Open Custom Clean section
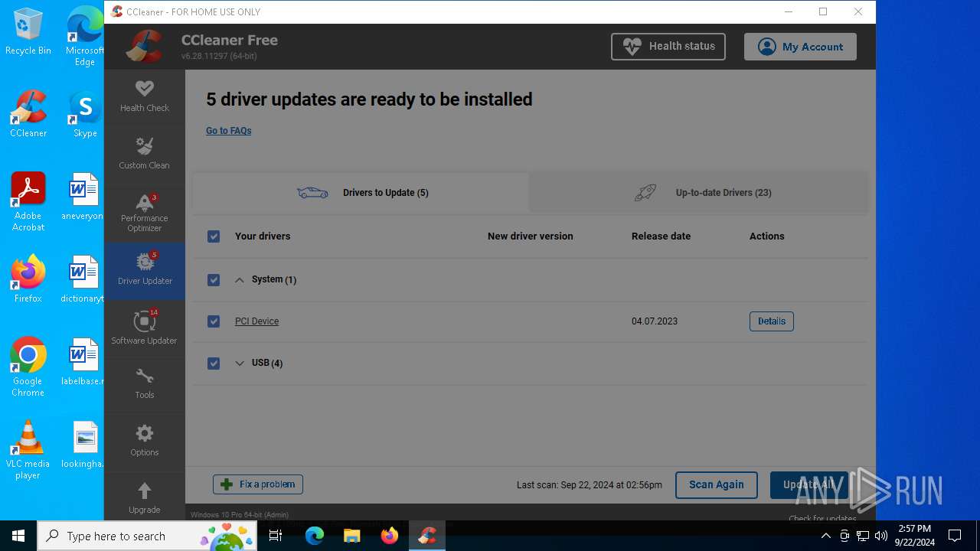 145,154
